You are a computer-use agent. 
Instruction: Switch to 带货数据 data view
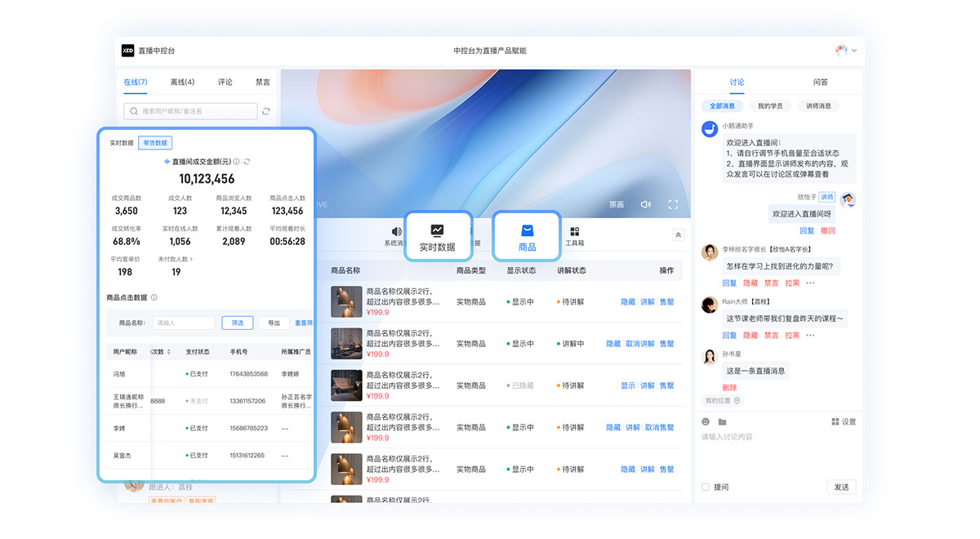(x=154, y=143)
